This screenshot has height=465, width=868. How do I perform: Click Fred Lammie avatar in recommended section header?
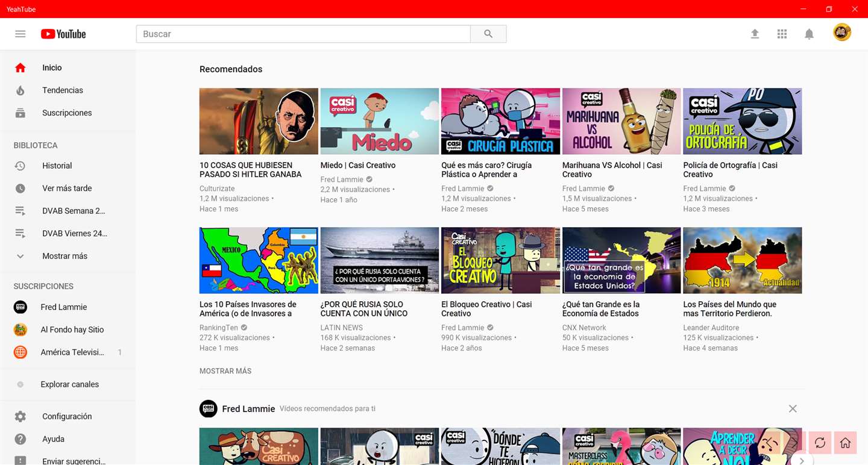209,408
